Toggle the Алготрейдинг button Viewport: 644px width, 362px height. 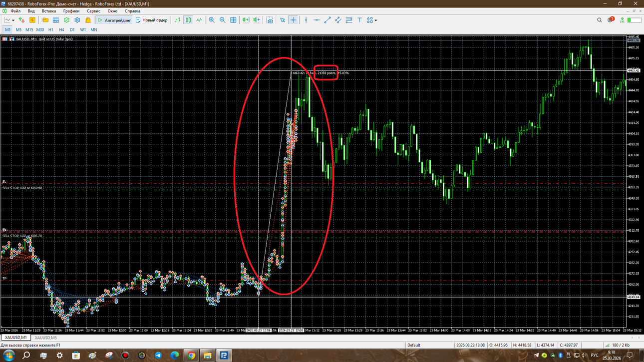114,20
